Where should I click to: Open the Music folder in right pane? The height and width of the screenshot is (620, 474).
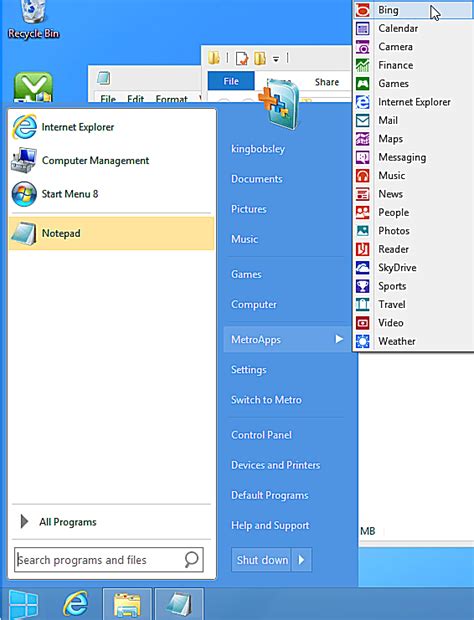(x=244, y=239)
